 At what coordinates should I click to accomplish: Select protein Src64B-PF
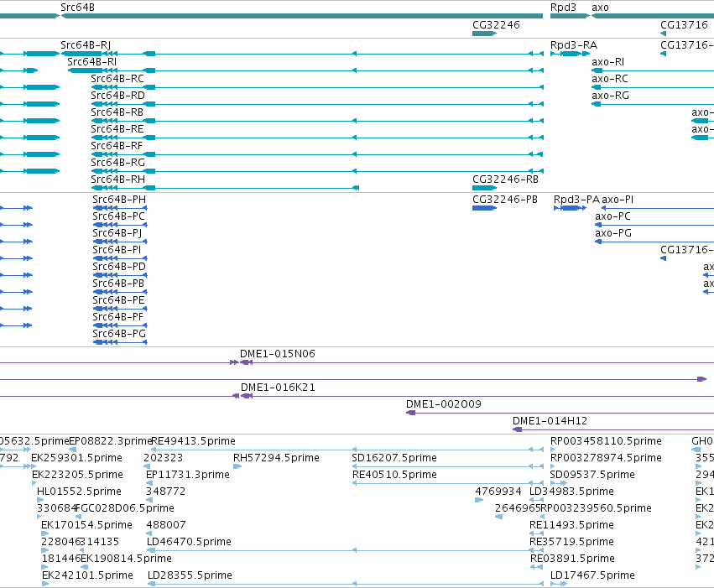(x=120, y=325)
